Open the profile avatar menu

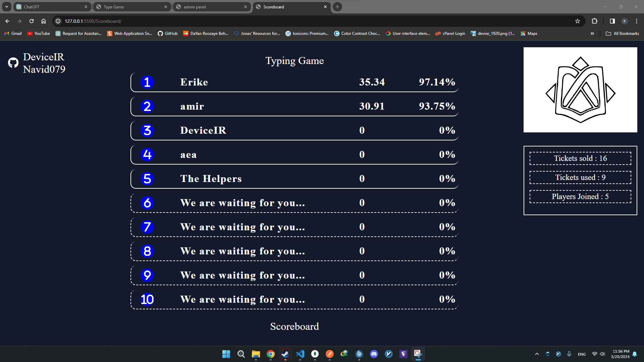point(625,21)
